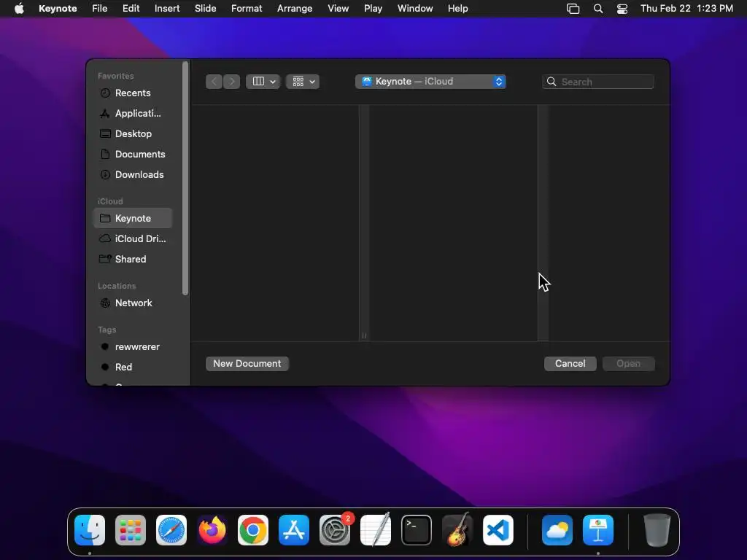
Task: Open the Slide menu
Action: [x=205, y=9]
